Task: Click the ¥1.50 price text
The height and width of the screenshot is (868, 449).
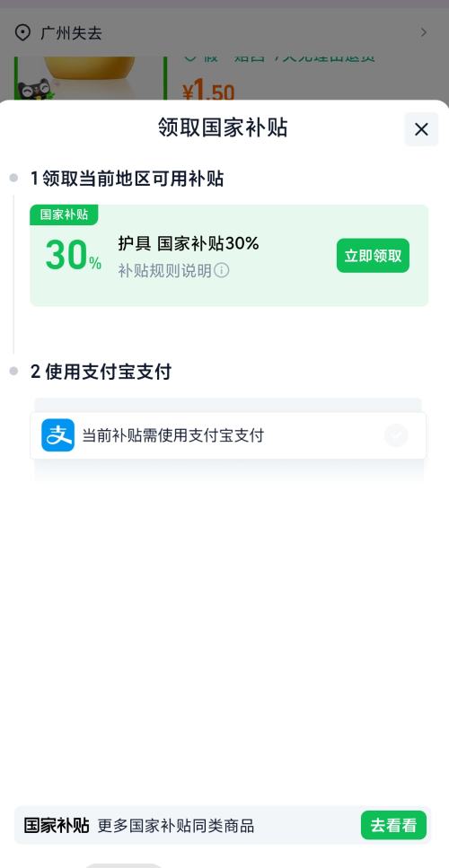Action: pos(208,92)
